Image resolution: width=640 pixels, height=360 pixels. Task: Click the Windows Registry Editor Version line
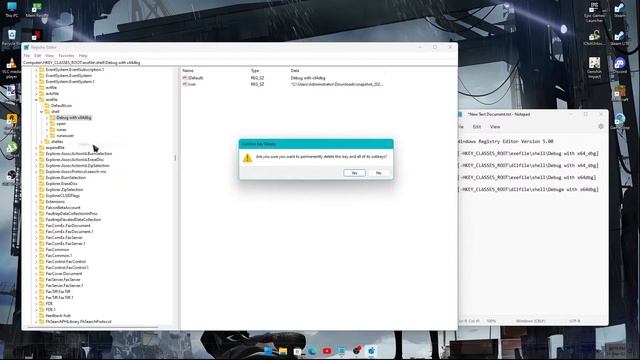tap(506, 142)
